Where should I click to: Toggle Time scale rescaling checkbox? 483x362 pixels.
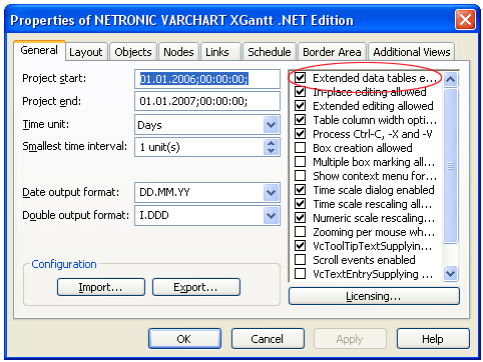pos(300,204)
